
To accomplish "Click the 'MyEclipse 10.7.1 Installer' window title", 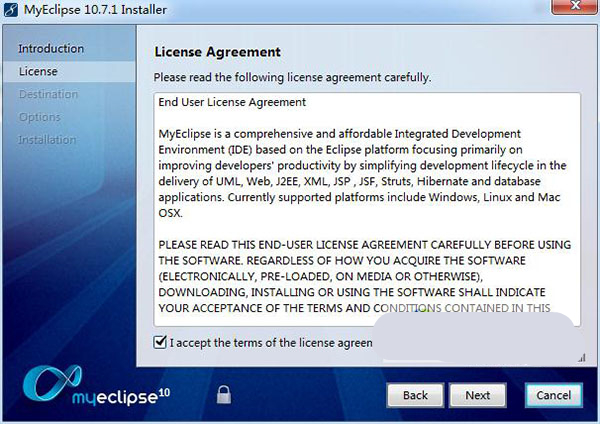I will coord(95,10).
